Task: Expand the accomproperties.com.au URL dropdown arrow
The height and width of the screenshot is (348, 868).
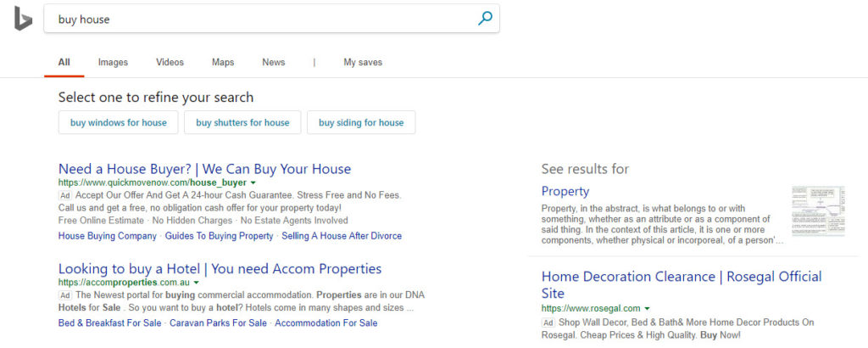Action: (196, 282)
